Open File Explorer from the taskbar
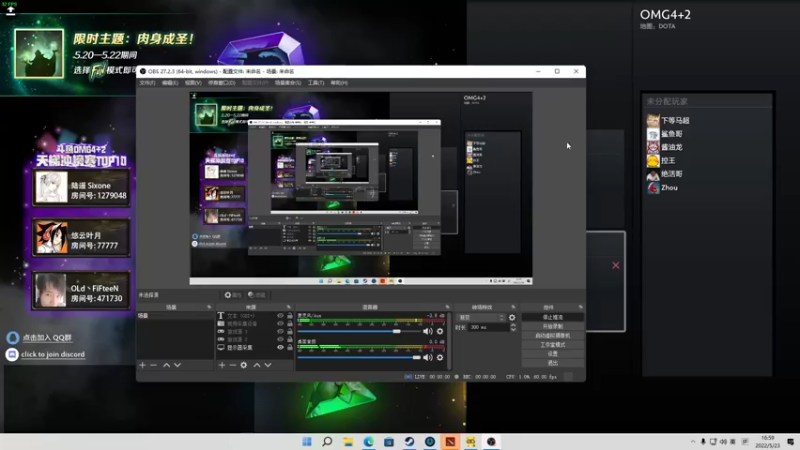This screenshot has height=450, width=800. tap(348, 441)
